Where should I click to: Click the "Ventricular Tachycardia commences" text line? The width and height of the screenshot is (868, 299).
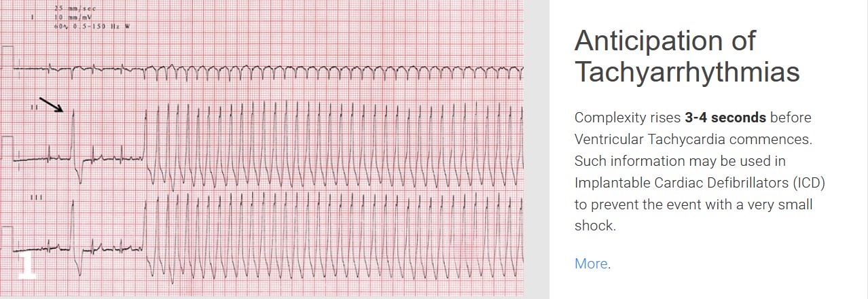point(693,139)
